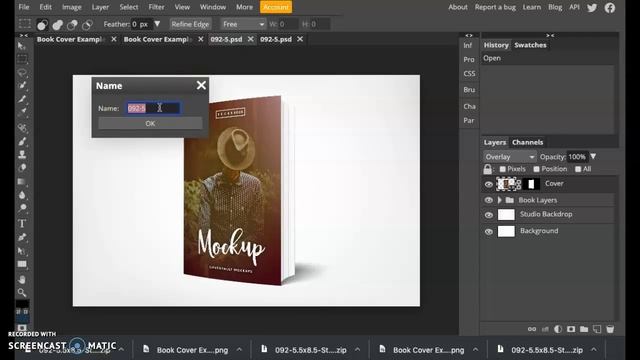
Task: Switch to the first Book Cover Example document tab
Action: click(69, 39)
